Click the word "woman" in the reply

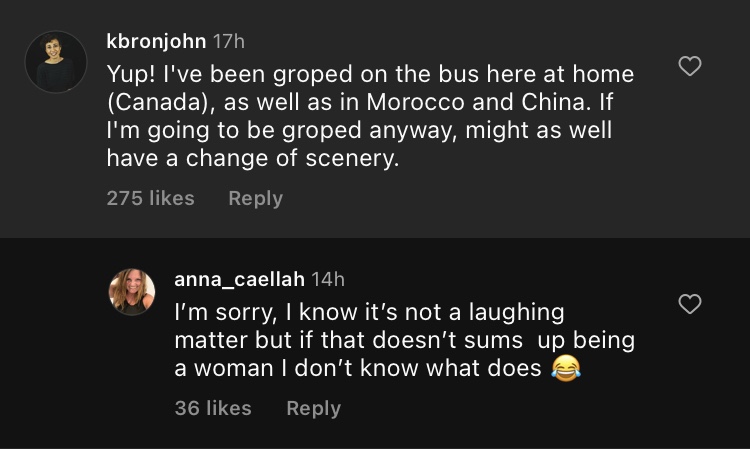[x=241, y=368]
